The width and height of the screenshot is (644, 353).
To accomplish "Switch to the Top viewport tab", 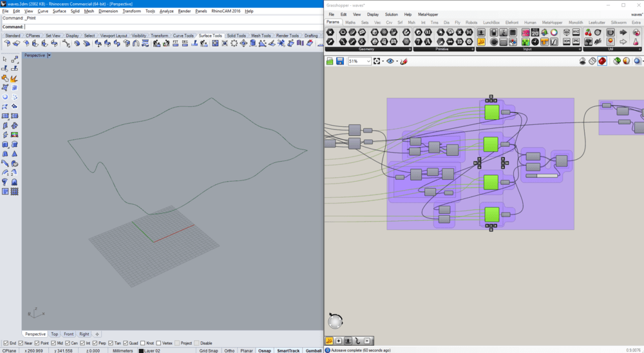I will click(x=55, y=334).
